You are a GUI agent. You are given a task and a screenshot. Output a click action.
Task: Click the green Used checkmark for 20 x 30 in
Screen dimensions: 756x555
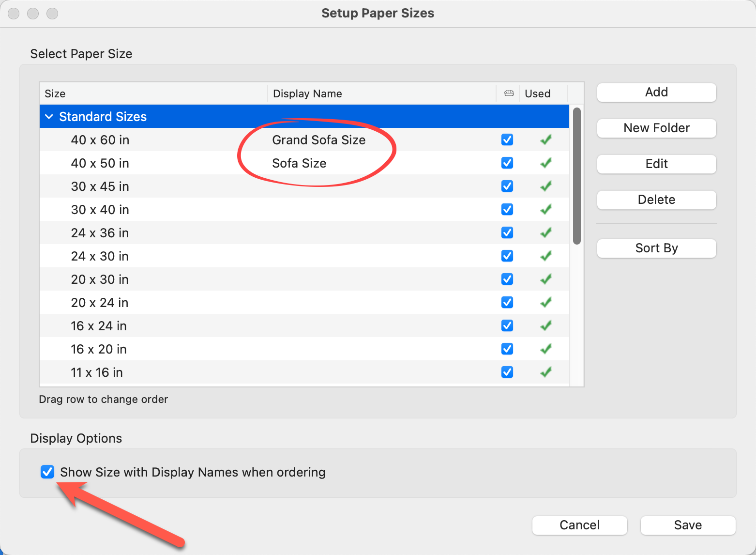click(546, 279)
